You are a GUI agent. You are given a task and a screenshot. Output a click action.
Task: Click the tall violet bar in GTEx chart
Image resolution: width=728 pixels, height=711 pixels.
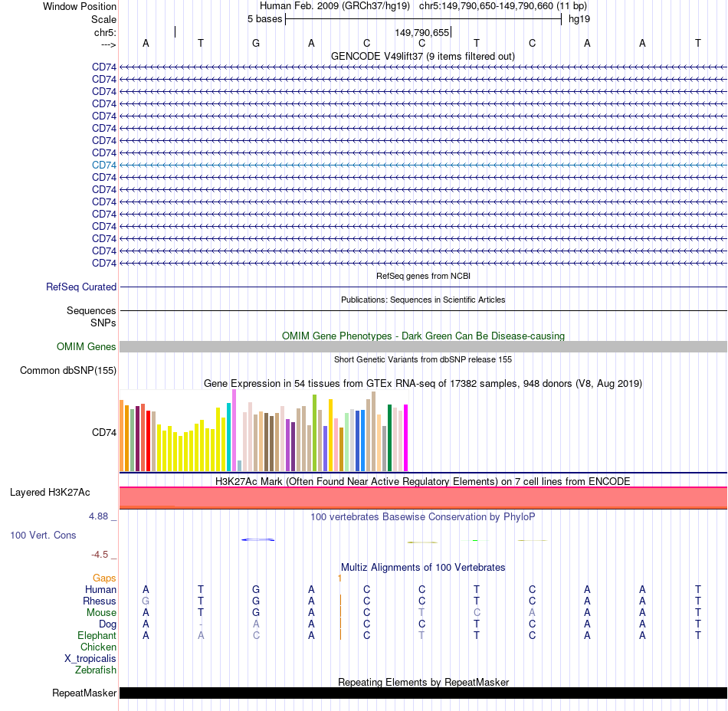234,431
